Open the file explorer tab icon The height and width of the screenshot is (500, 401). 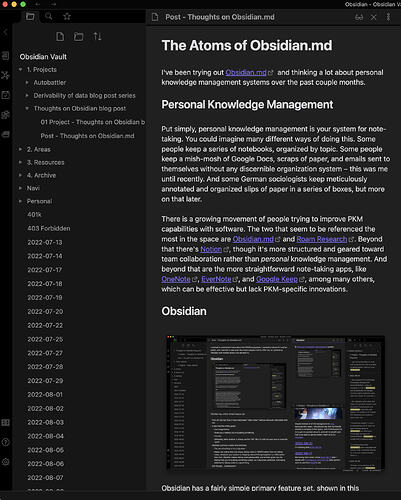(30, 16)
